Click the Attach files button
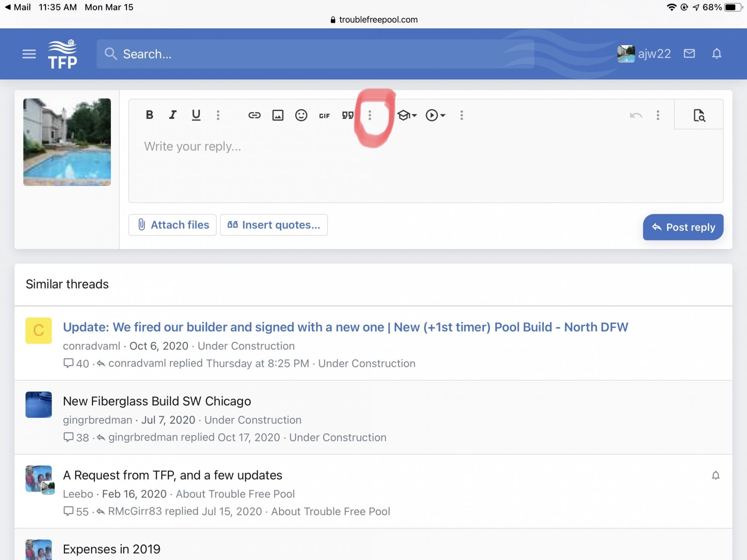747x560 pixels. [x=173, y=225]
